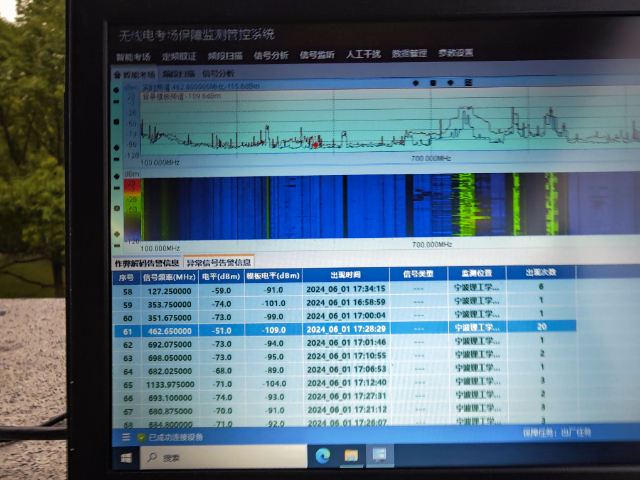Open the hamburger menu icon in status bar

coord(126,437)
